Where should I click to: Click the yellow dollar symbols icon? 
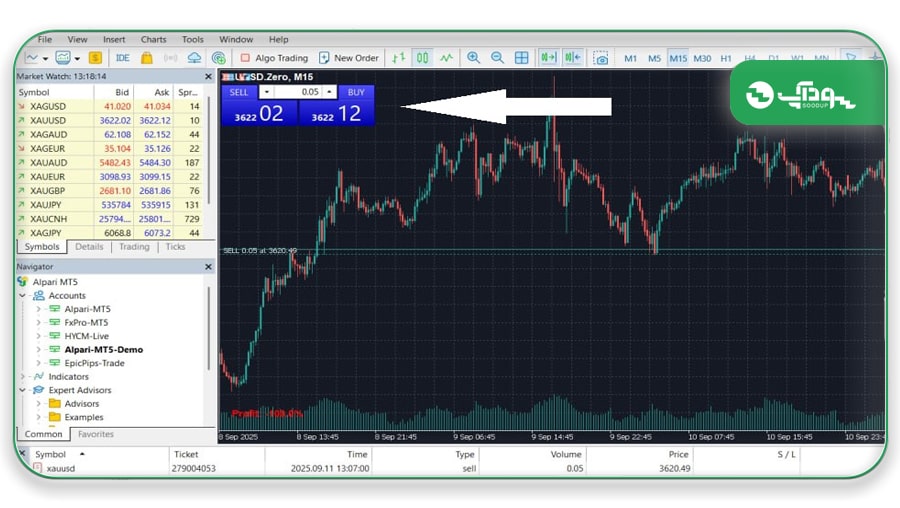[95, 57]
